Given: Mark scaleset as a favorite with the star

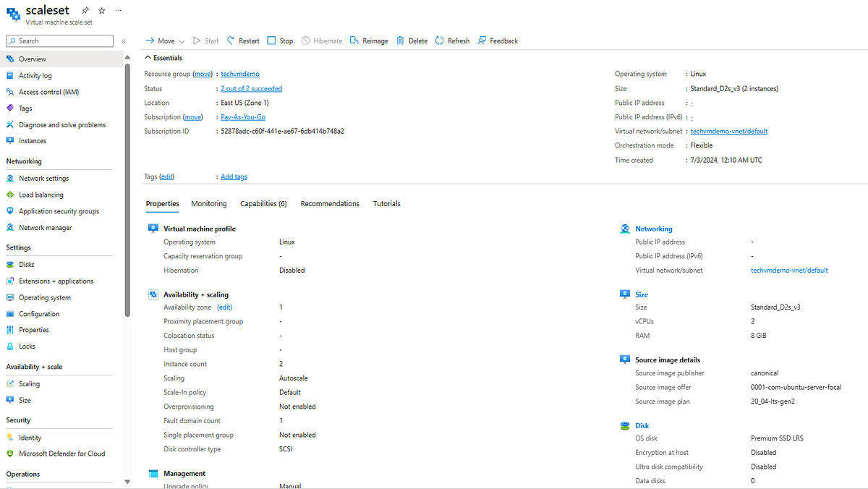Looking at the screenshot, I should 101,10.
